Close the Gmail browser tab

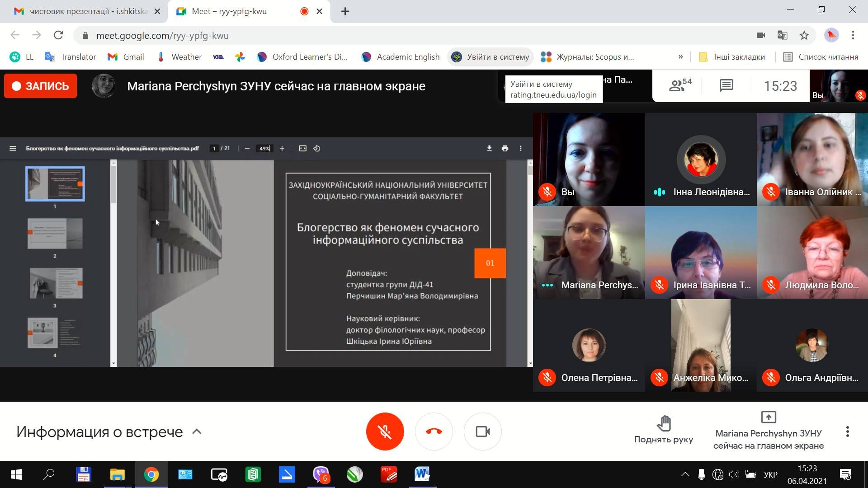157,11
